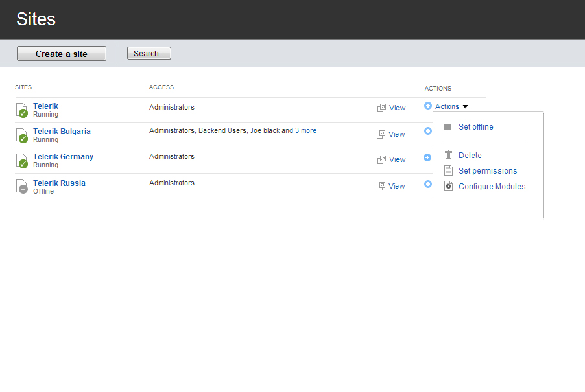Click the View icon for Telerik Germany

(381, 159)
